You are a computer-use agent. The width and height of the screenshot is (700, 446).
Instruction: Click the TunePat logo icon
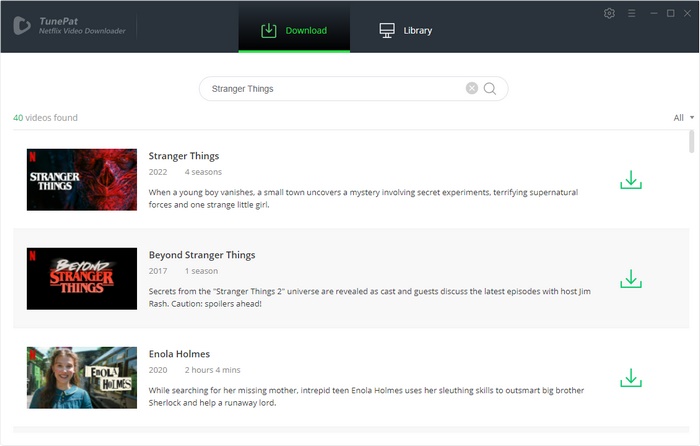click(x=21, y=25)
